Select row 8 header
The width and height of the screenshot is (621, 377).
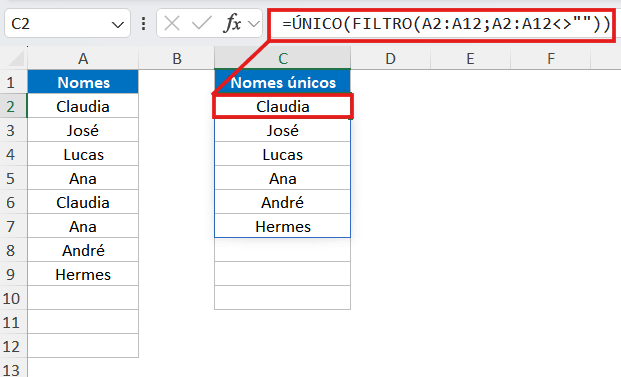point(13,250)
